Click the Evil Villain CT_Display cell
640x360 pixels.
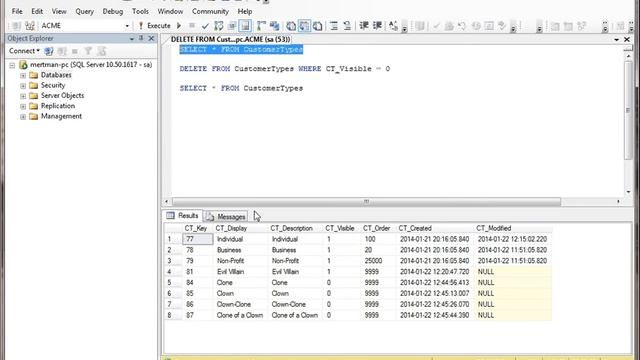(x=240, y=271)
